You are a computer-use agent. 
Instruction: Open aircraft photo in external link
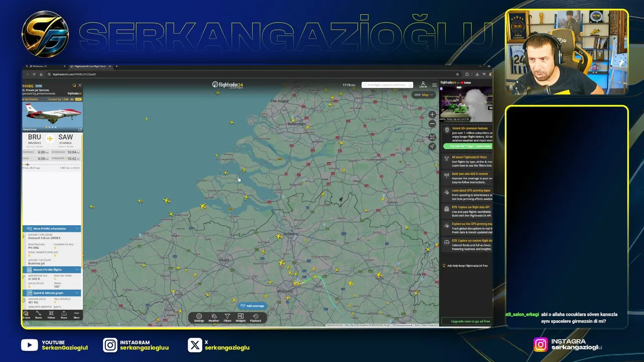(79, 130)
